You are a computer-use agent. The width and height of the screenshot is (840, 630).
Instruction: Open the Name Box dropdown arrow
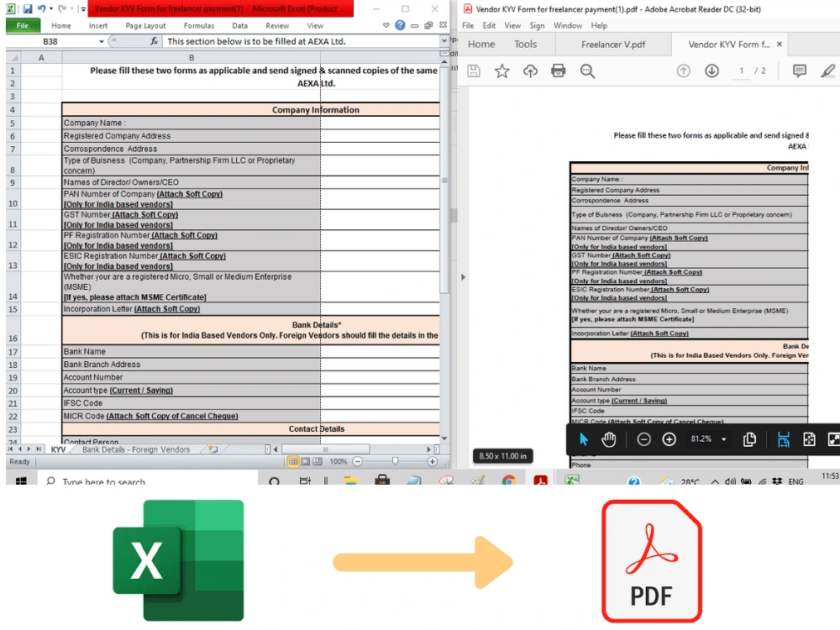102,41
